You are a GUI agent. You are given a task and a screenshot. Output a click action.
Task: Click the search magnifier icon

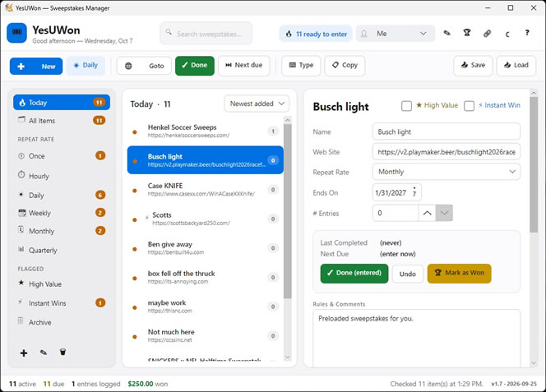(x=169, y=32)
